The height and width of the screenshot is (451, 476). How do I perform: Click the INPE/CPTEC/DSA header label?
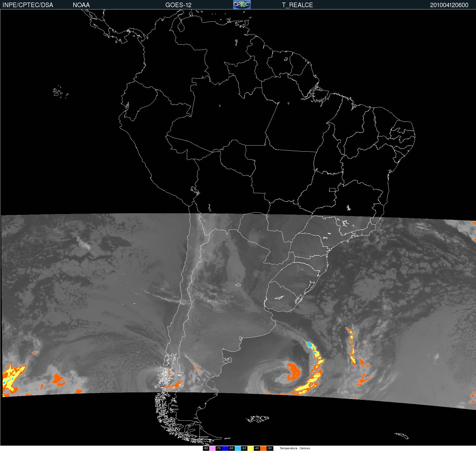pyautogui.click(x=28, y=5)
